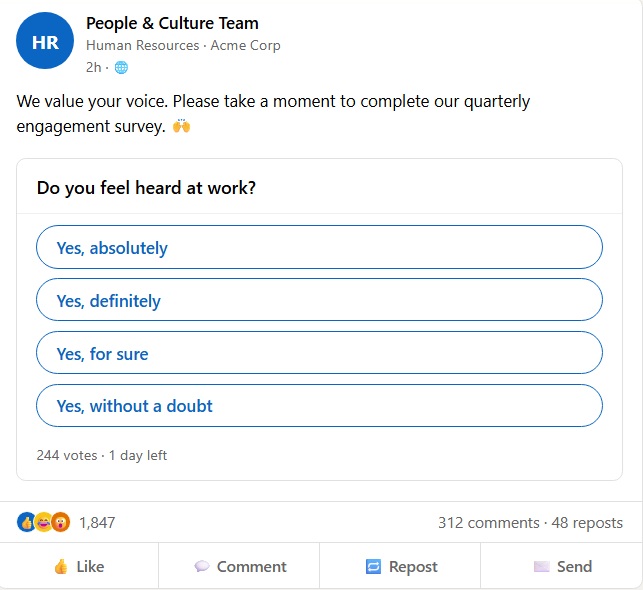This screenshot has width=643, height=590.
Task: Click the Human Resources · Acme Corp subtitle
Action: [x=183, y=45]
